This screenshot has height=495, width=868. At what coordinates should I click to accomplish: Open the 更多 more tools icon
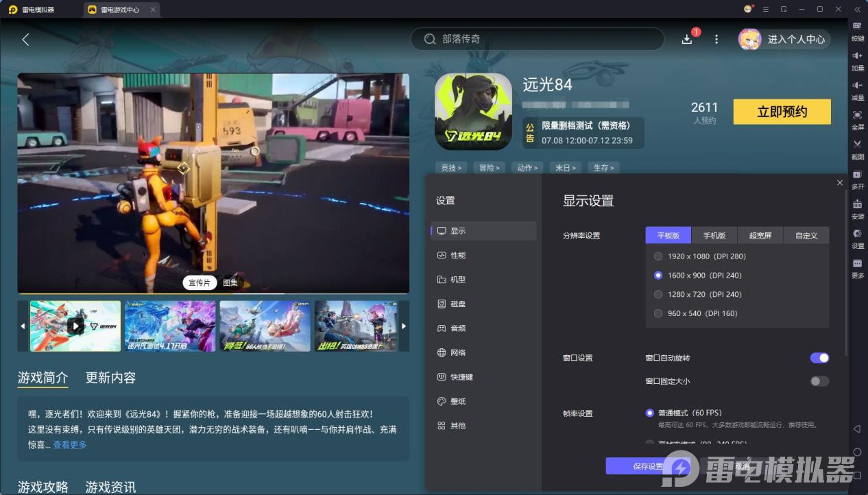click(858, 263)
